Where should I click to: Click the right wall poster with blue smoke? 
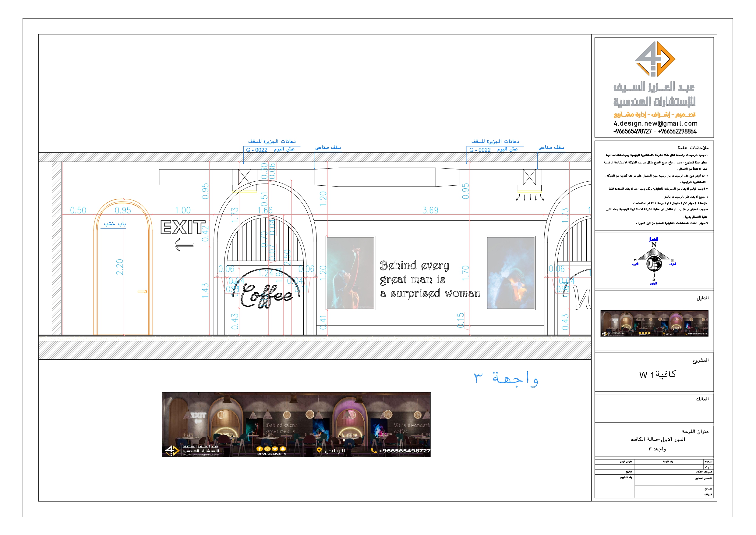pos(510,273)
